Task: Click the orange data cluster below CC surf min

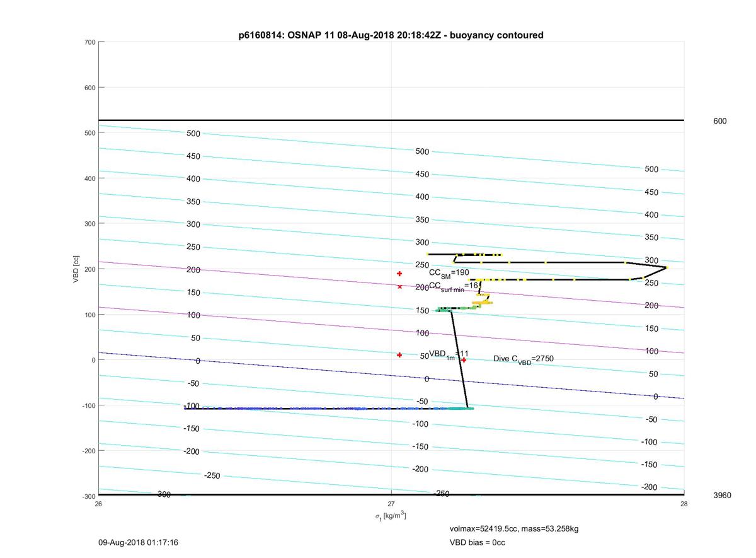Action: (x=483, y=301)
